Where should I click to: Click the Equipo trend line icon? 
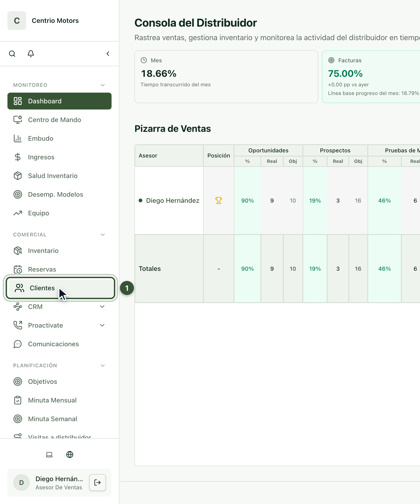point(18,213)
